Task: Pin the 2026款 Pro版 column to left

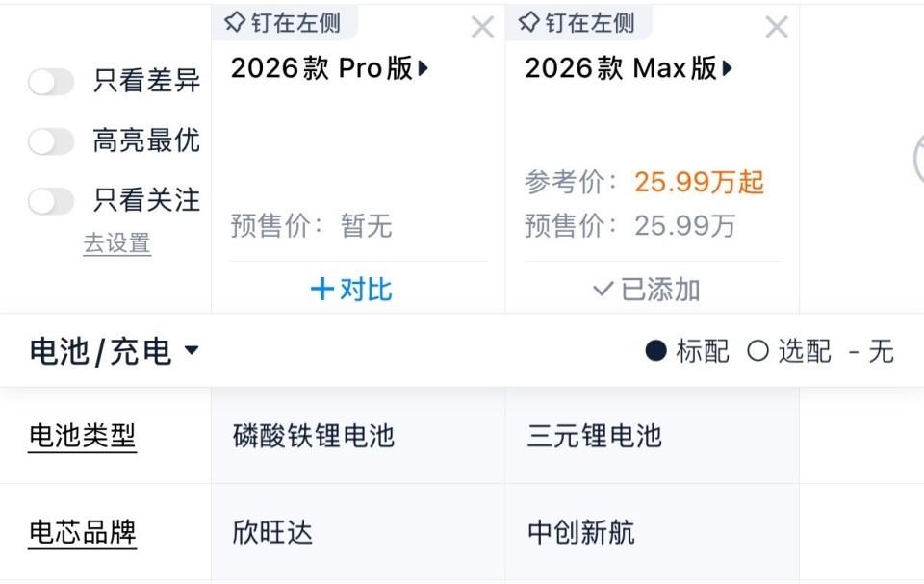Action: click(x=283, y=23)
